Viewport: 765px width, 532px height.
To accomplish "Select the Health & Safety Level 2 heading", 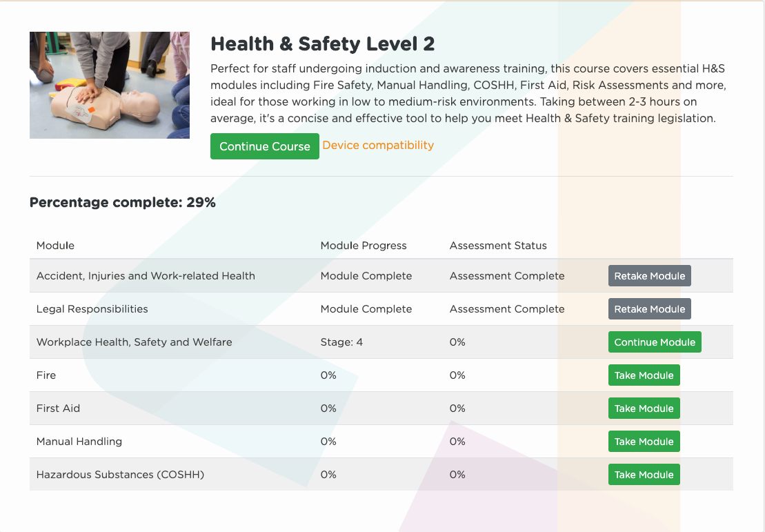I will pos(323,44).
